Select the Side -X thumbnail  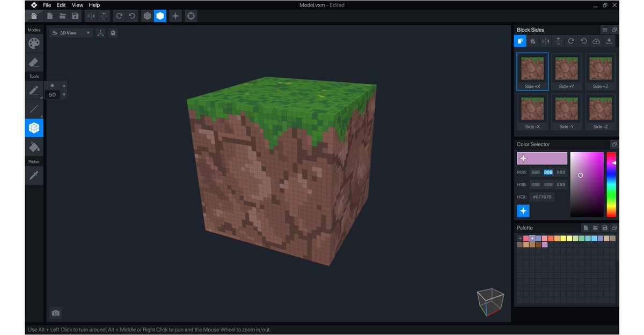click(x=532, y=112)
